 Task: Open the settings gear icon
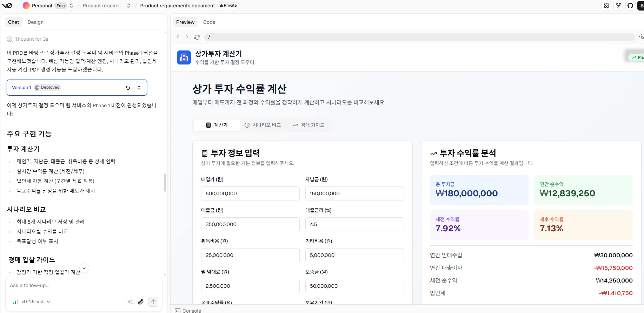coord(606,6)
